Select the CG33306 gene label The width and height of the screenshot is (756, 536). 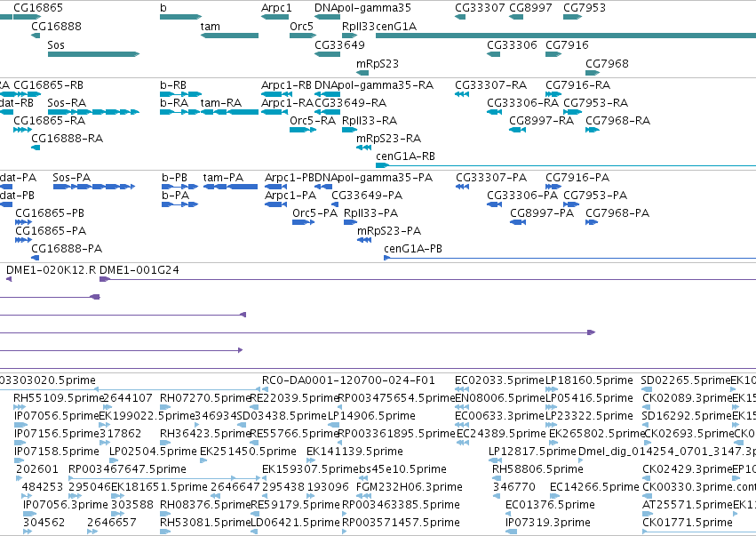click(512, 44)
